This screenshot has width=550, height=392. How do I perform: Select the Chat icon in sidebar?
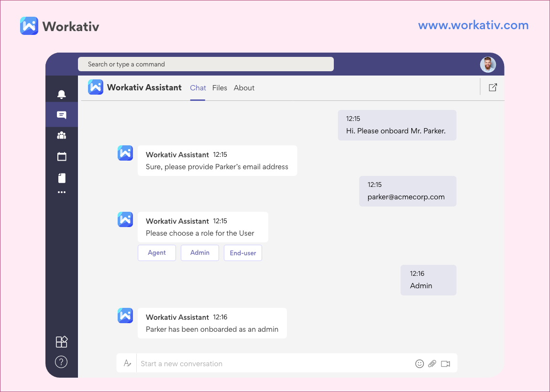coord(61,115)
